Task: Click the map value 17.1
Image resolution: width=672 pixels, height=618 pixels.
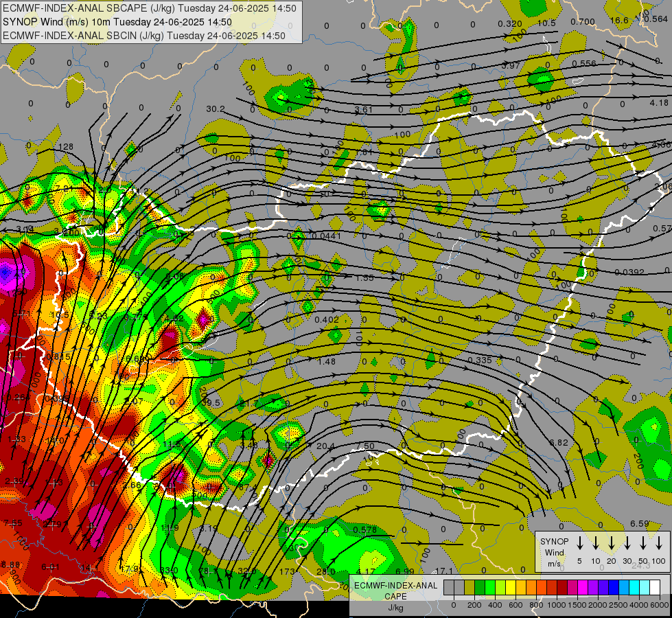Action: pyautogui.click(x=444, y=571)
